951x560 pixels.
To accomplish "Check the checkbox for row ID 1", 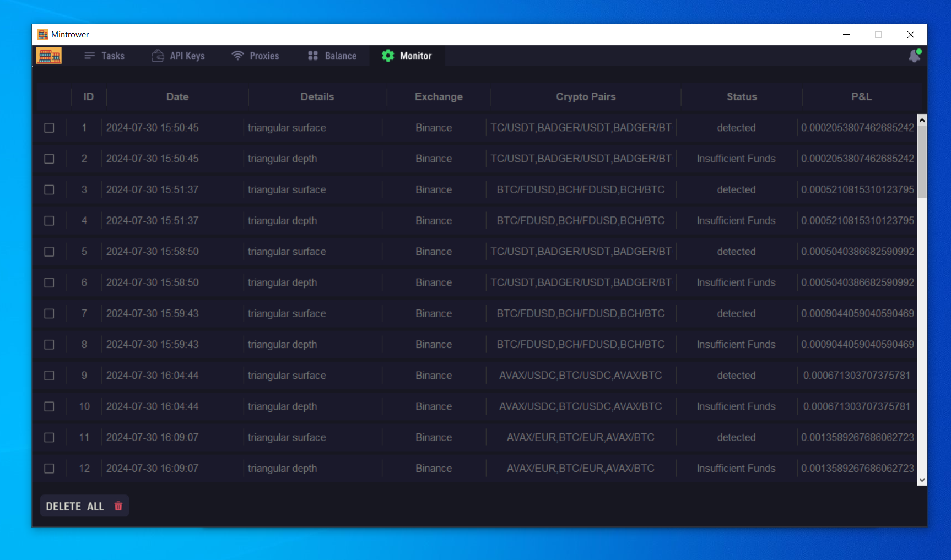I will click(x=50, y=128).
